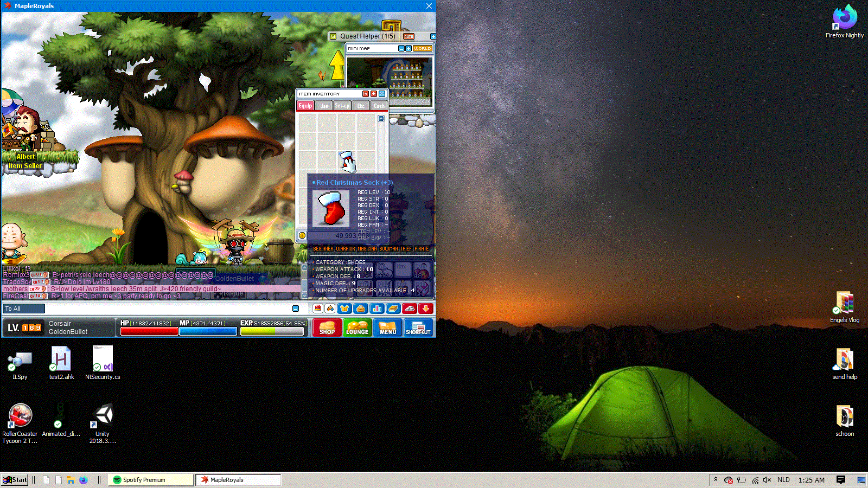Expand the Quest Helper with plus button
This screenshot has width=868, height=488.
coord(432,36)
